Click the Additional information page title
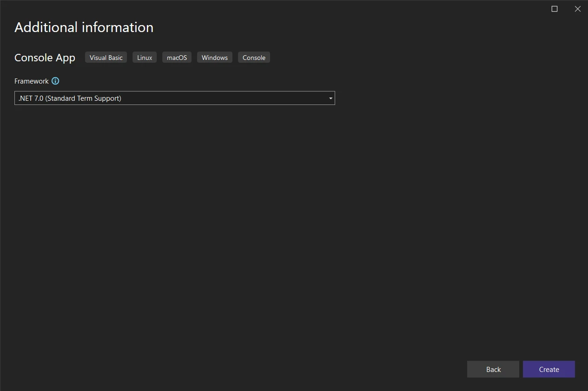This screenshot has width=588, height=391. [x=84, y=27]
